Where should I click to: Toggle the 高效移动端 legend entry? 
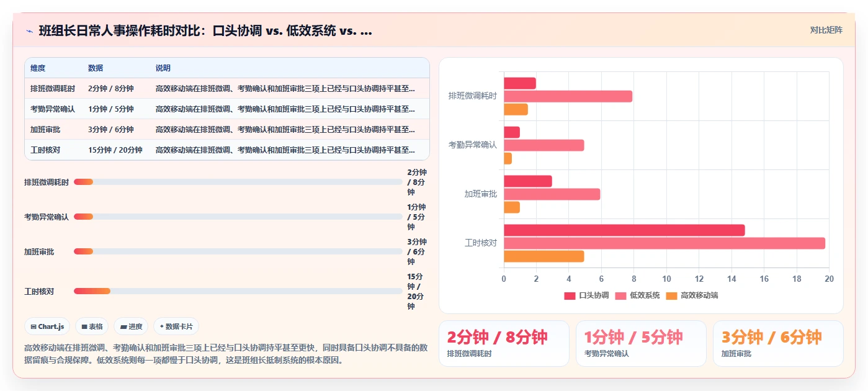(x=692, y=295)
